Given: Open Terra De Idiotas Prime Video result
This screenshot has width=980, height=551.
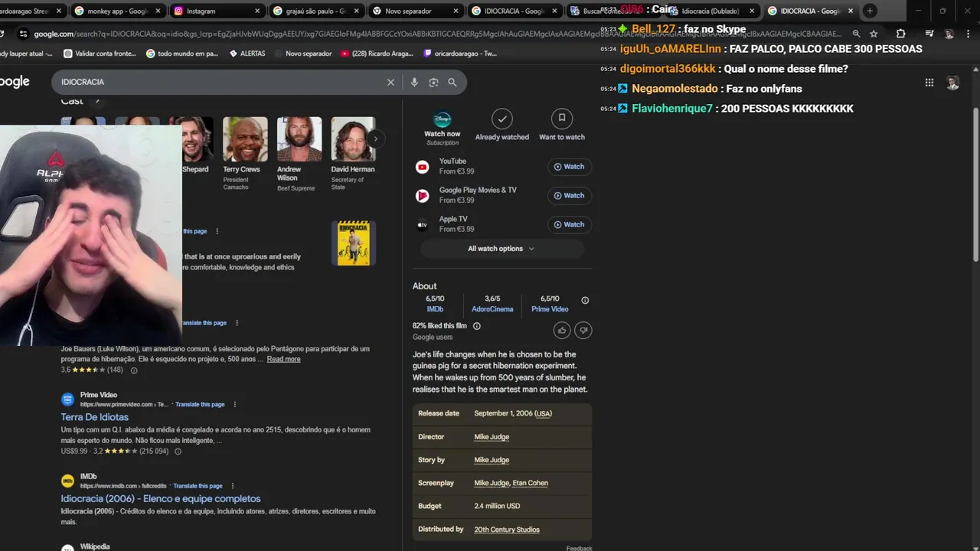Looking at the screenshot, I should click(x=95, y=417).
